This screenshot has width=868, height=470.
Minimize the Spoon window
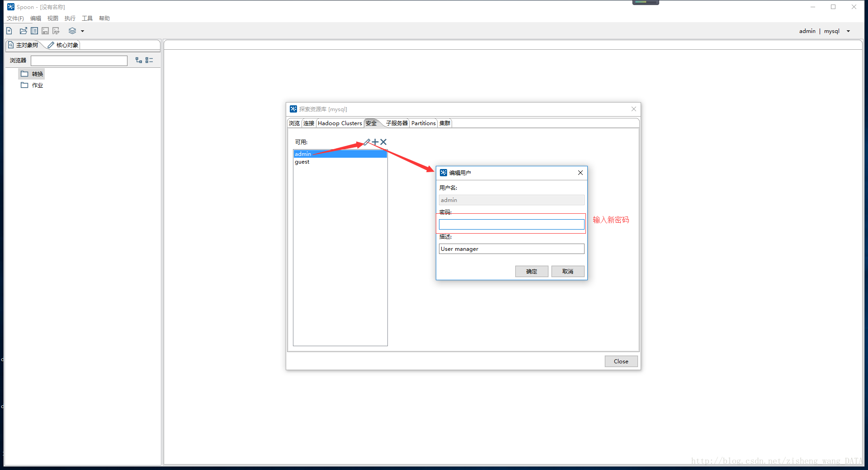(813, 7)
